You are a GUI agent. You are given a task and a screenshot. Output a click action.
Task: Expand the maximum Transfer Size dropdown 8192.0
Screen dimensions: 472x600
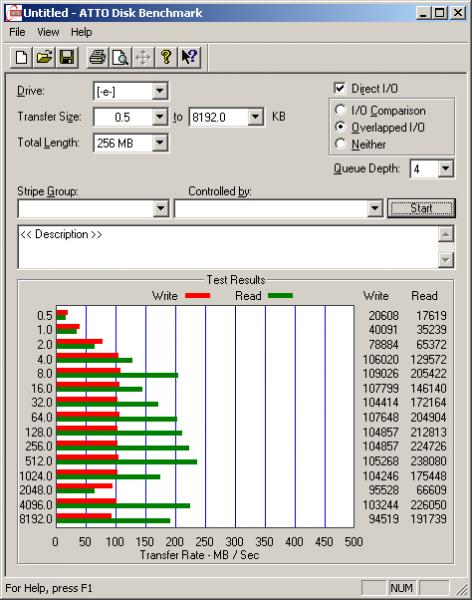tap(255, 117)
